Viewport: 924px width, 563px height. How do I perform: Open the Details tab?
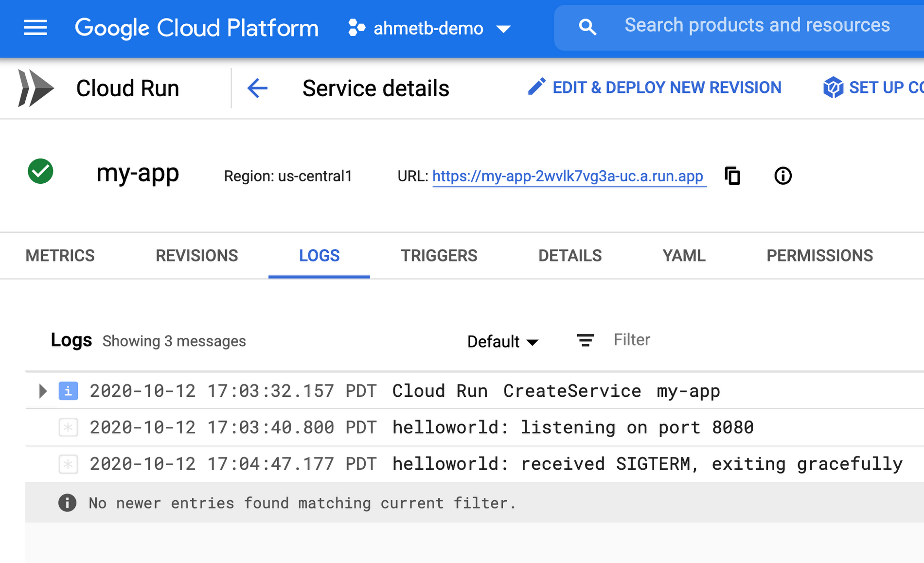pyautogui.click(x=570, y=256)
